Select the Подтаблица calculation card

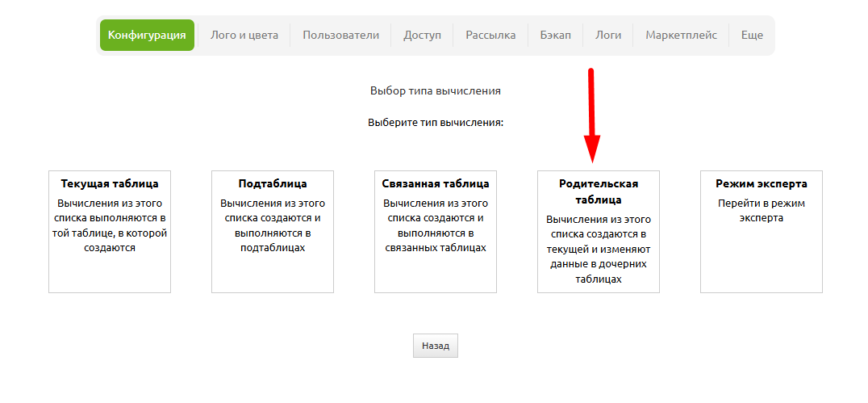(x=273, y=231)
